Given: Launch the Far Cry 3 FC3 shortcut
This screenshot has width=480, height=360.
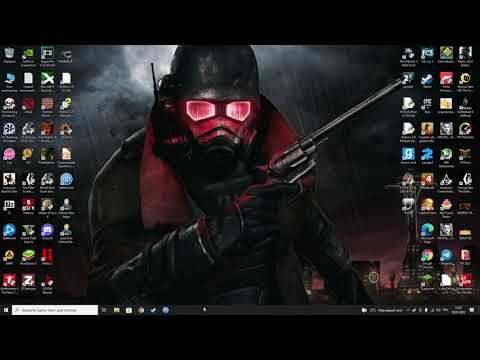Looking at the screenshot, I should pyautogui.click(x=427, y=55).
